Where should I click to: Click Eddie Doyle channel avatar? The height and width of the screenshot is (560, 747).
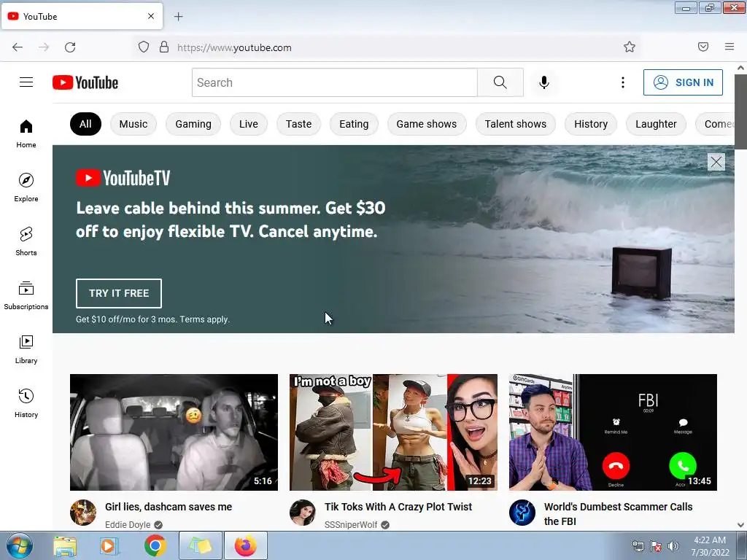[x=83, y=513]
